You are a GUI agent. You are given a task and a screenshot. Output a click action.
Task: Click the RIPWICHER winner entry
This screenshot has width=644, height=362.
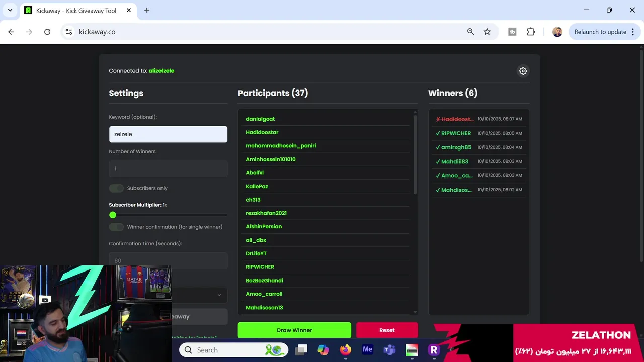coord(479,133)
